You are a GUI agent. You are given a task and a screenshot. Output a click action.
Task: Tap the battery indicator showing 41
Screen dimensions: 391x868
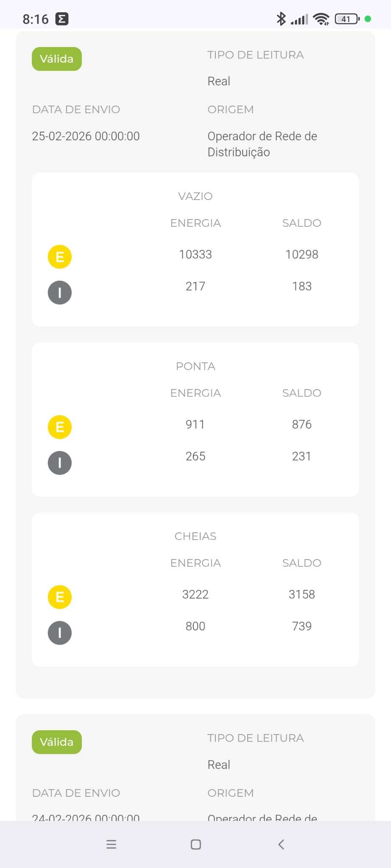click(347, 19)
